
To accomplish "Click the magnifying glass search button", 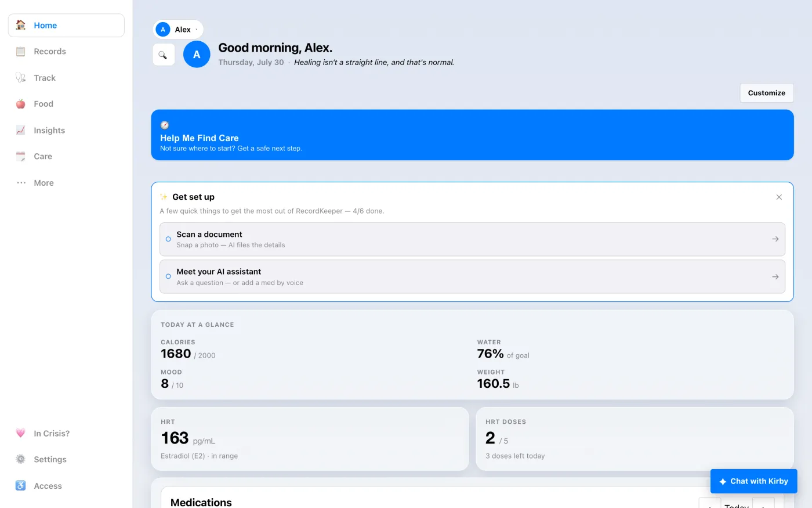I will (163, 55).
